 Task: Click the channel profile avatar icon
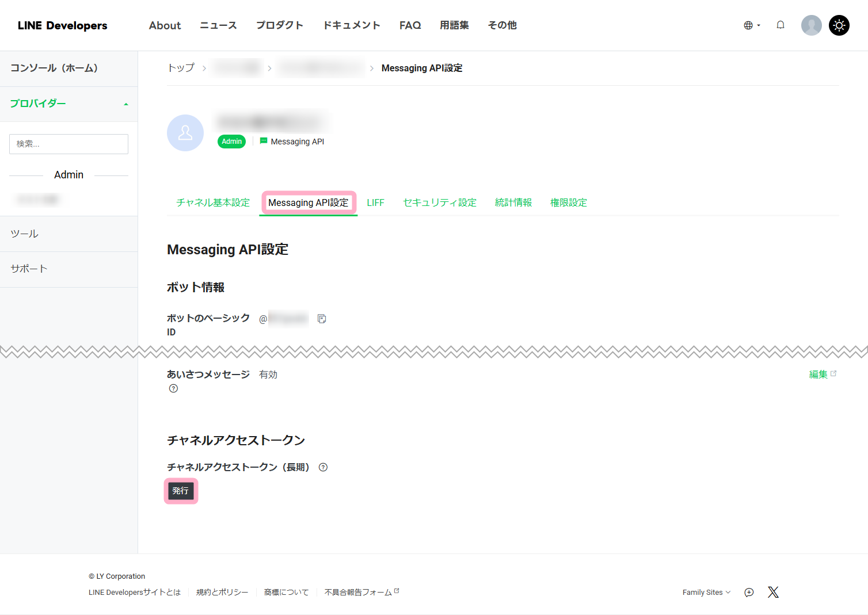[185, 133]
